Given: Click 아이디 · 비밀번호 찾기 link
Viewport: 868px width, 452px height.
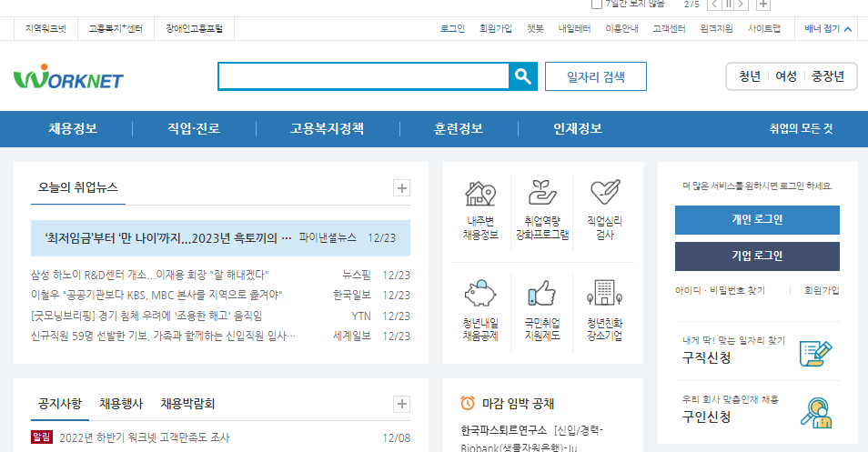Looking at the screenshot, I should point(720,290).
